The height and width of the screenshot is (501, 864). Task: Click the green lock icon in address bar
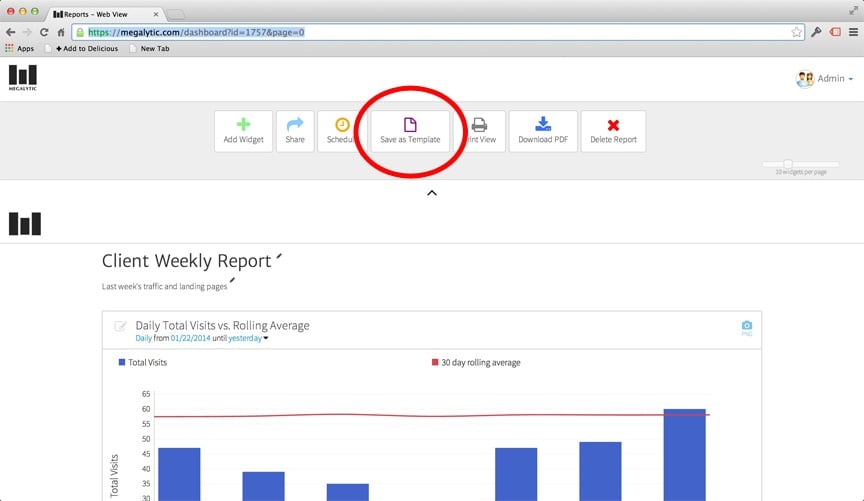click(x=80, y=33)
